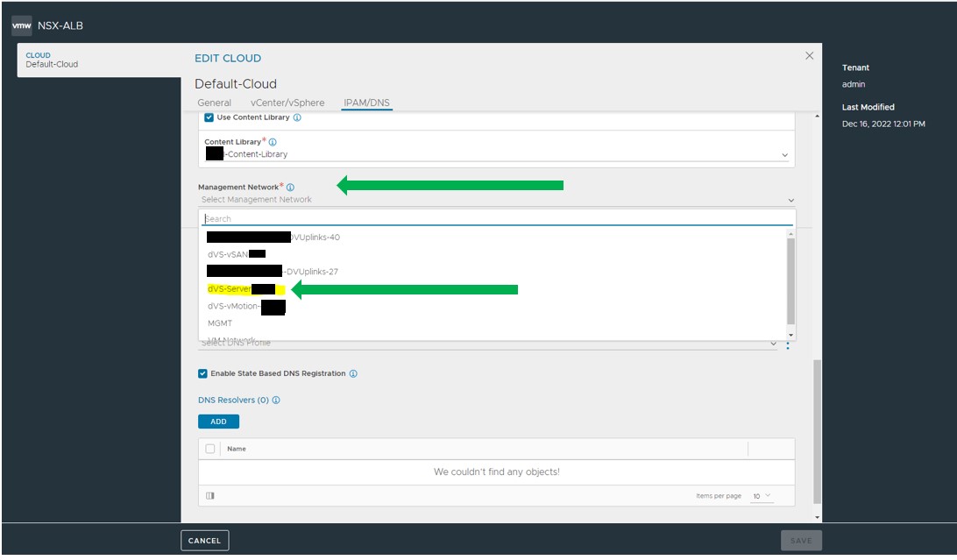This screenshot has width=957, height=560.
Task: Click the ADD button for DNS Resolvers
Action: [218, 422]
